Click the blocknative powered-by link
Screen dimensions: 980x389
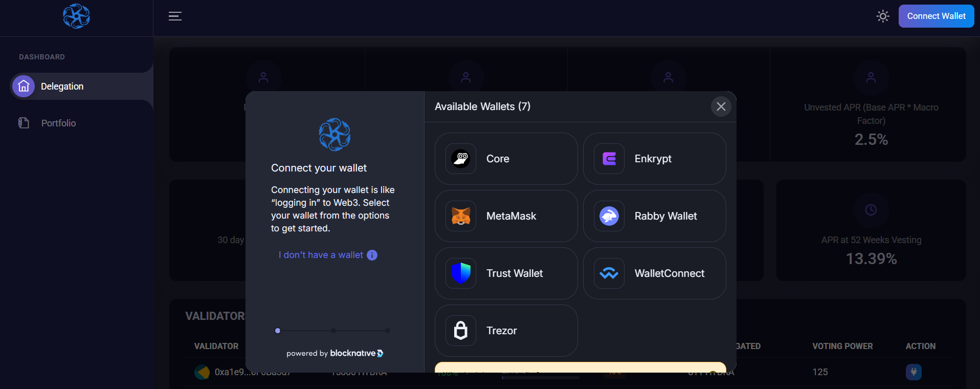pyautogui.click(x=335, y=353)
